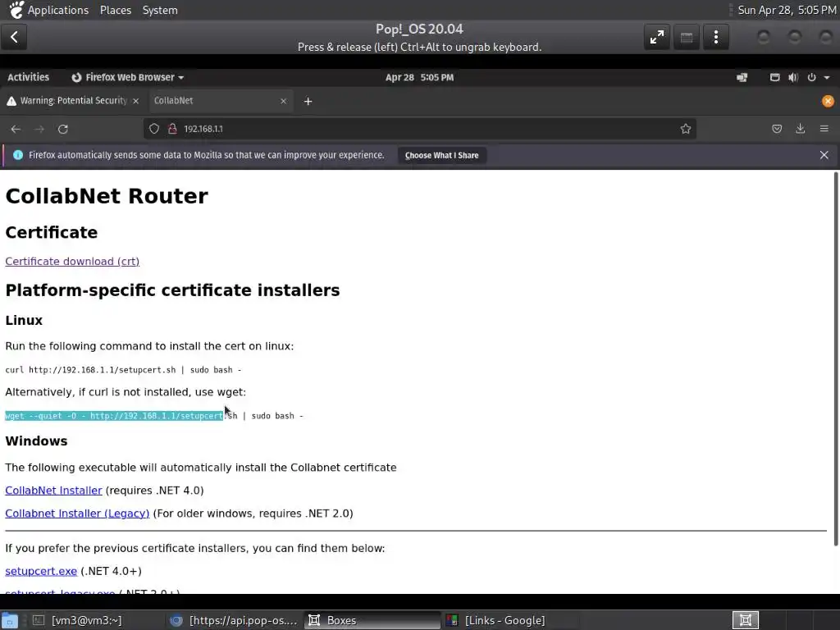The height and width of the screenshot is (630, 840).
Task: Select the Boxes taskbar entry
Action: 372,620
